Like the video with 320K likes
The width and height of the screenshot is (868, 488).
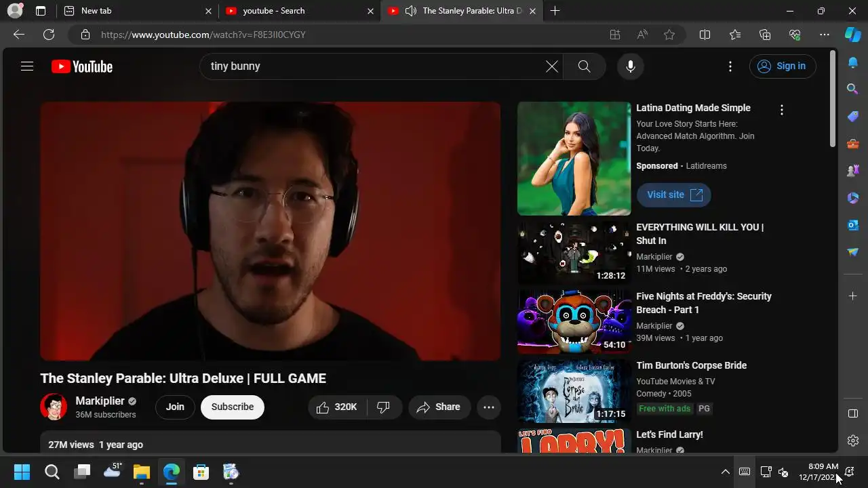point(337,407)
